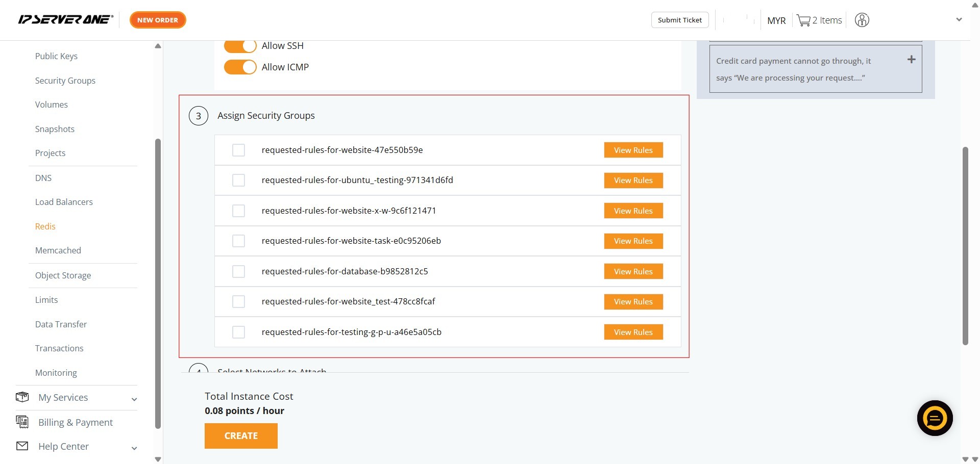Expand the Help Center chevron
980x464 pixels.
click(134, 448)
